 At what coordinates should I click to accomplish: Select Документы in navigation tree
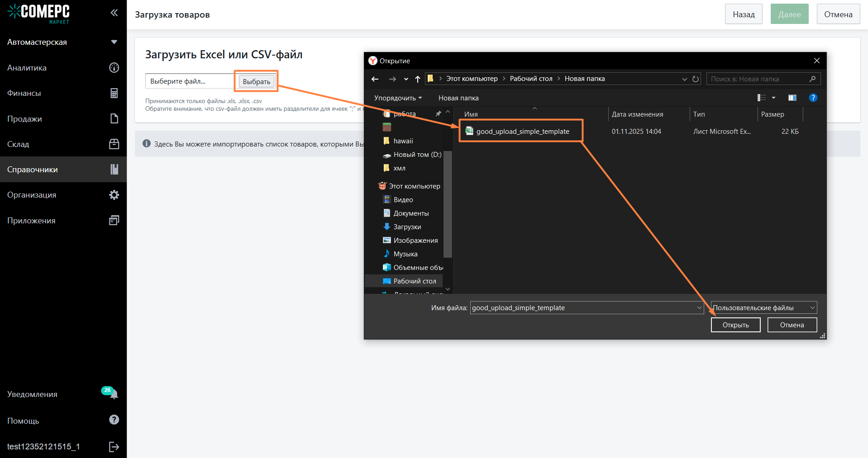tap(411, 213)
